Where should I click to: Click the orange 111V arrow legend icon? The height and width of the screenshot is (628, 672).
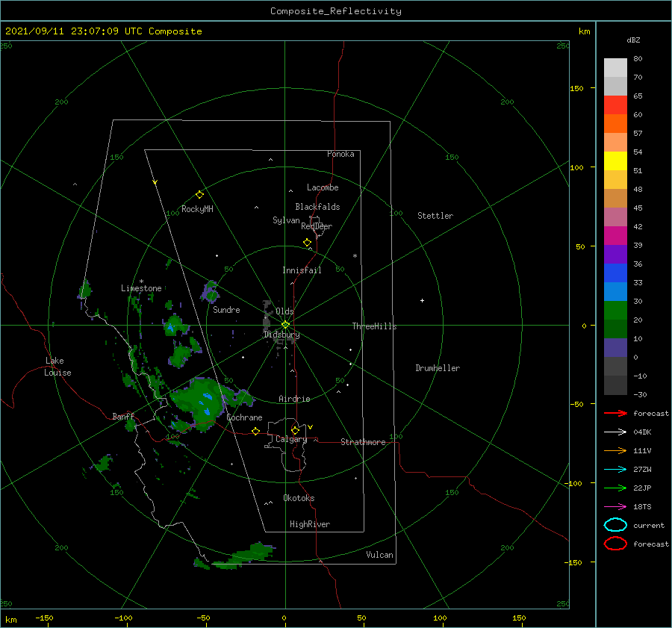(x=615, y=450)
